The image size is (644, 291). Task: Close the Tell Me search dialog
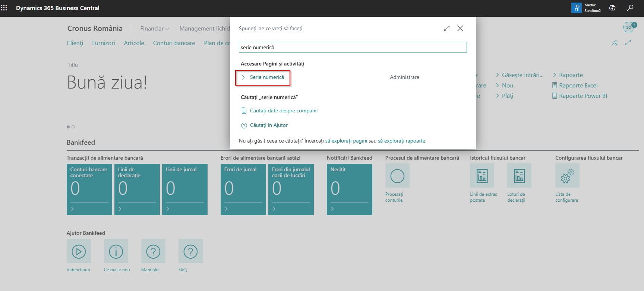point(460,28)
